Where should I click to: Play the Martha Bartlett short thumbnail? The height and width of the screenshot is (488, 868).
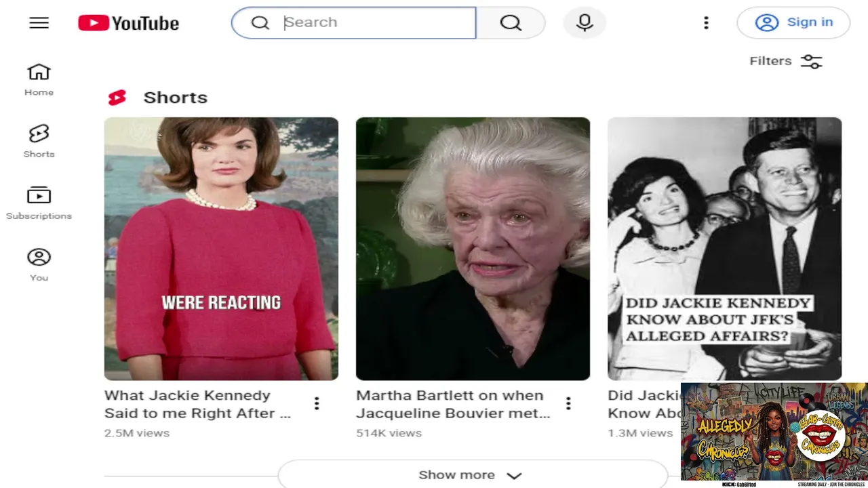pyautogui.click(x=473, y=249)
